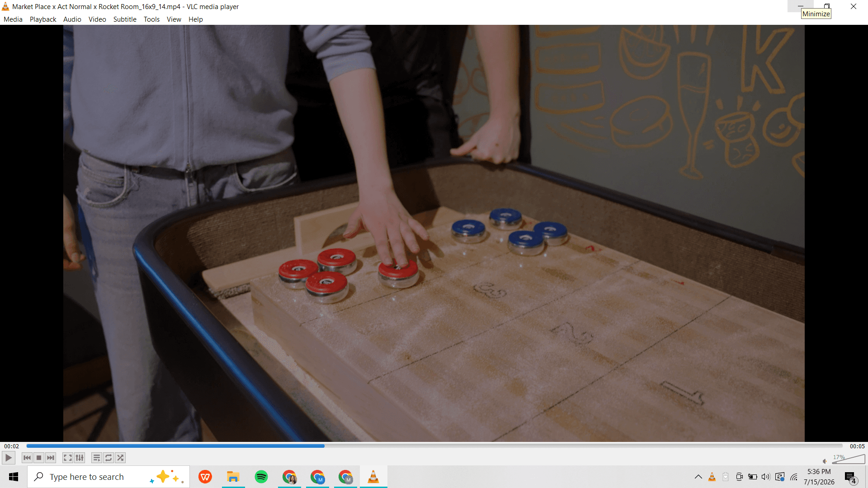The width and height of the screenshot is (868, 488).
Task: Open the Audio menu
Action: pos(72,19)
